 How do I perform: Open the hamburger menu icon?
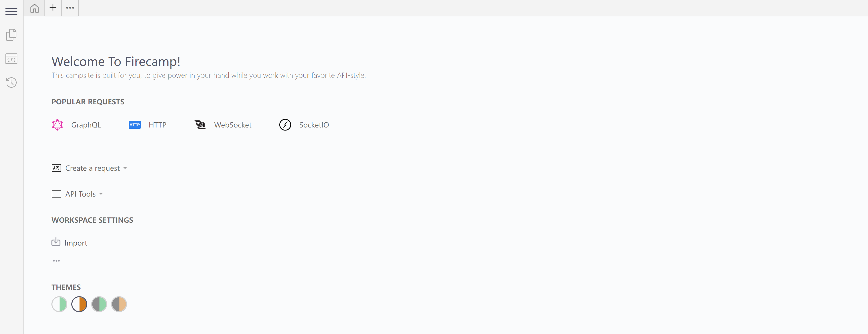(x=11, y=11)
